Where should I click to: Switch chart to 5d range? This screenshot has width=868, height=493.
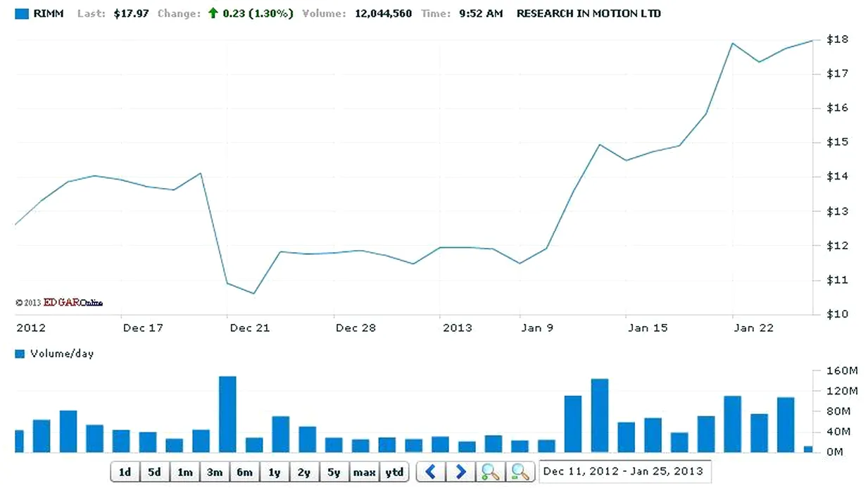[x=154, y=472]
